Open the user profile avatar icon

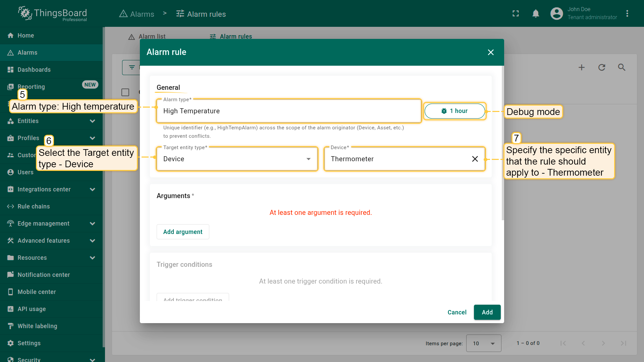(556, 13)
